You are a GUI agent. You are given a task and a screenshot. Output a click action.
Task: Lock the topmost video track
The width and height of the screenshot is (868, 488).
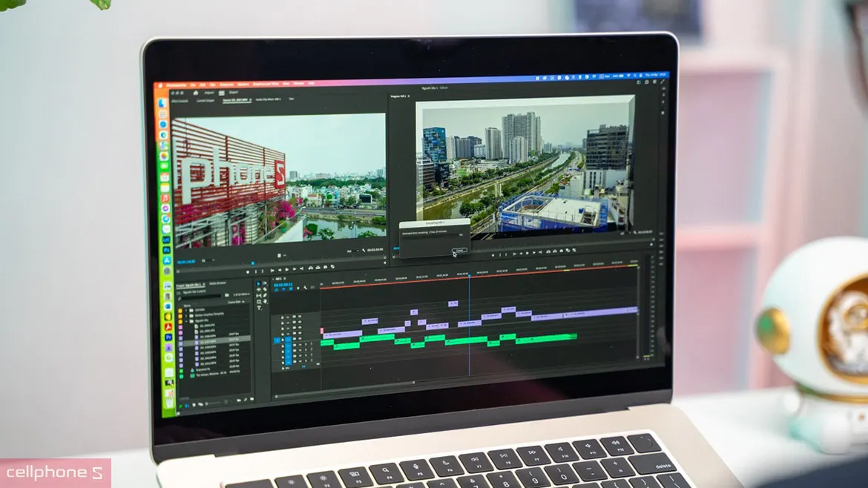tap(283, 317)
